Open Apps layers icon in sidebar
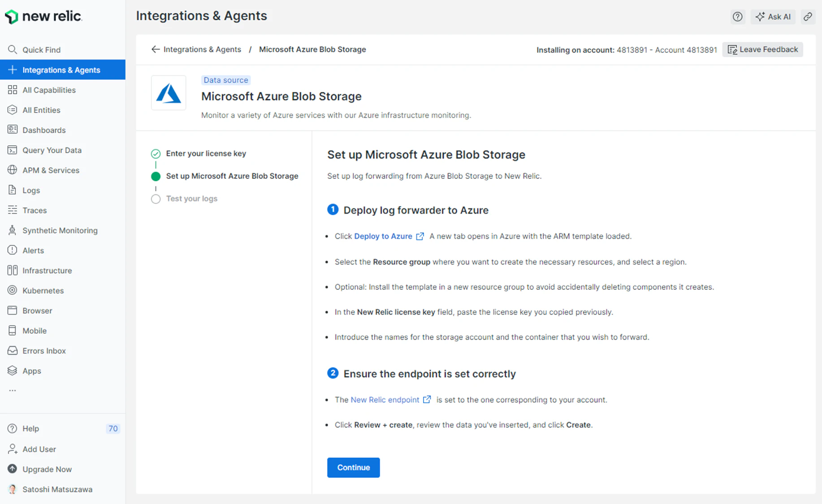The image size is (822, 504). coord(12,371)
